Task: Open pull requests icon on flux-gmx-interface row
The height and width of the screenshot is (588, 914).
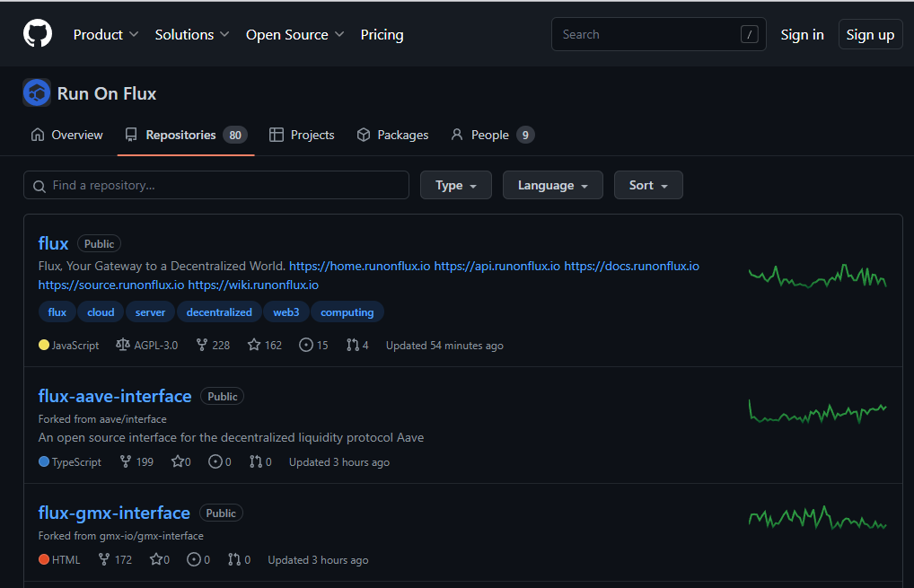Action: click(x=234, y=559)
